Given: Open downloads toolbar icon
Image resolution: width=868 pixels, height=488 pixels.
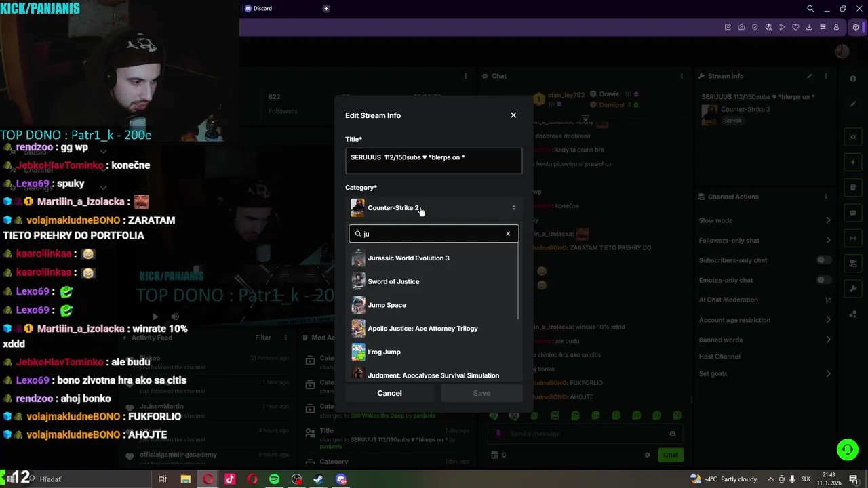Looking at the screenshot, I should 809,27.
